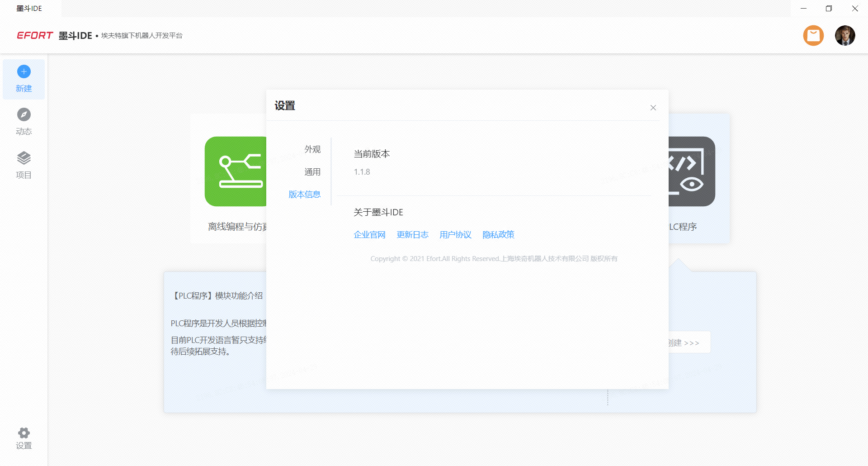Open the 项目 layers icon
Viewport: 868px width, 466px height.
click(x=24, y=158)
